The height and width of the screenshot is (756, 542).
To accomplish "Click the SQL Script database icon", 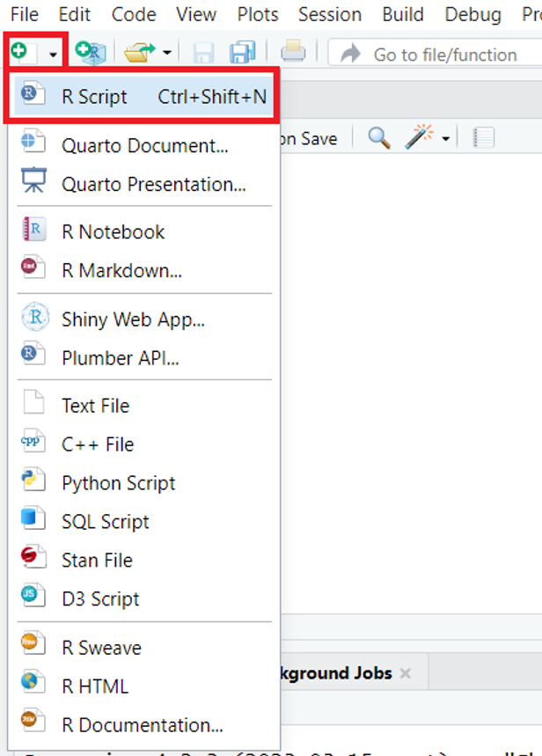I will click(33, 517).
